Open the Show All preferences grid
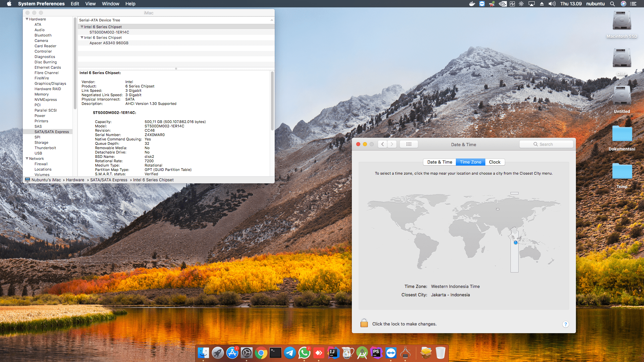This screenshot has height=362, width=644. 409,144
